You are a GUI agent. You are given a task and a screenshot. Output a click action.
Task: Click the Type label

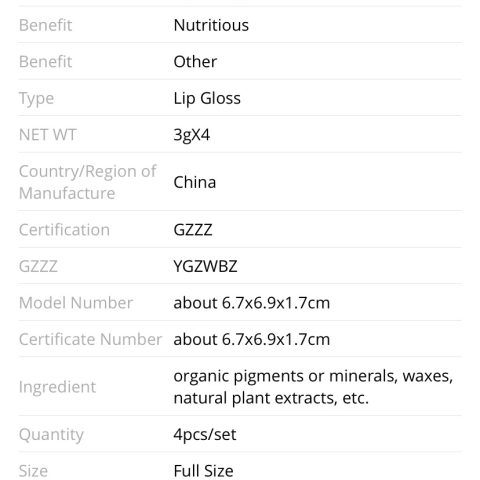tap(36, 99)
